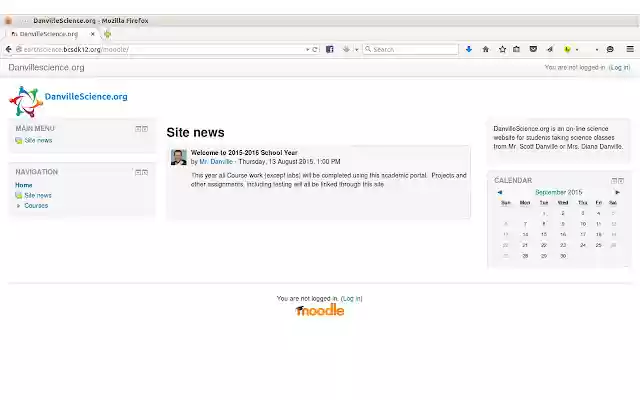640x400 pixels.
Task: Select day 30 in the calendar
Action: pyautogui.click(x=563, y=256)
